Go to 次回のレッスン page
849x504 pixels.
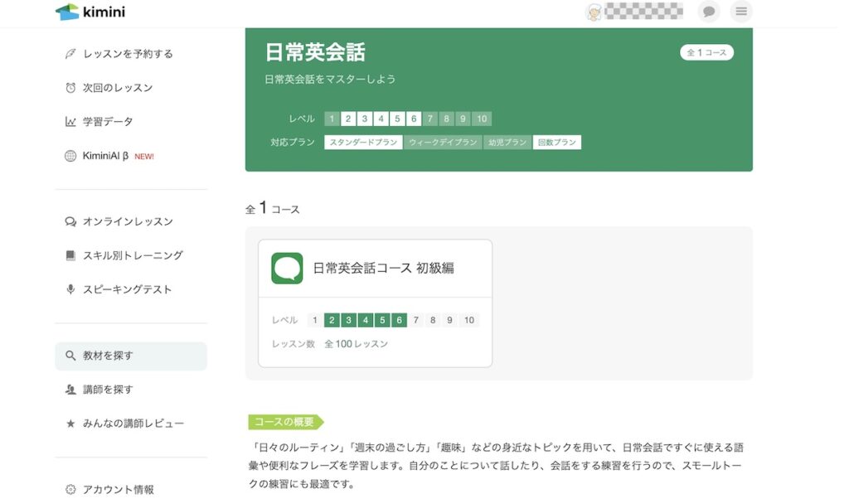tap(118, 88)
